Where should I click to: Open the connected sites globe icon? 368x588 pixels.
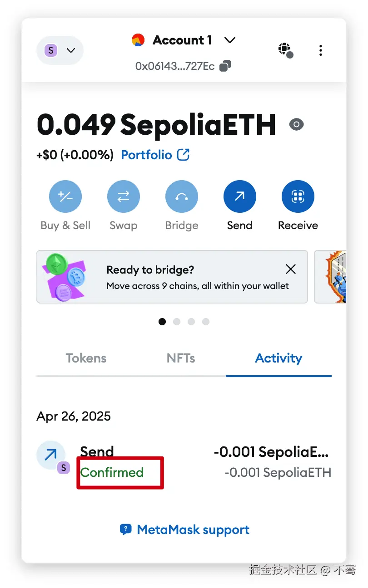click(x=285, y=49)
